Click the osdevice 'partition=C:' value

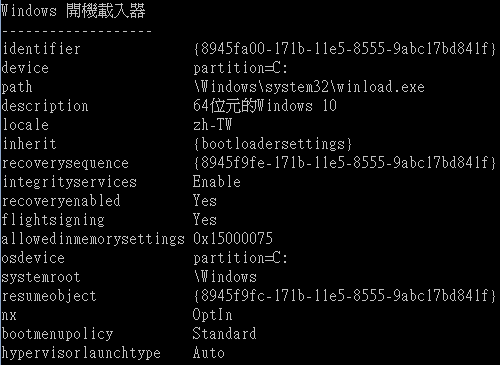point(240,258)
